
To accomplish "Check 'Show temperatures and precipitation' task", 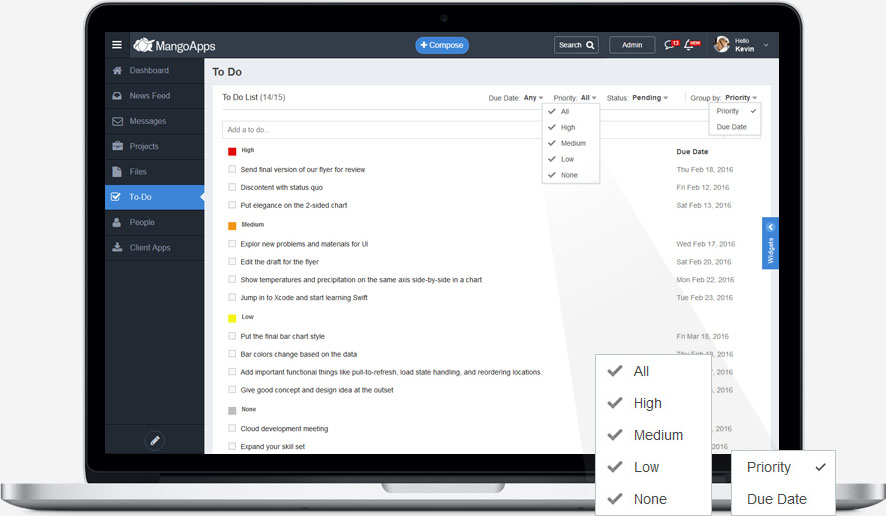I will [x=232, y=279].
